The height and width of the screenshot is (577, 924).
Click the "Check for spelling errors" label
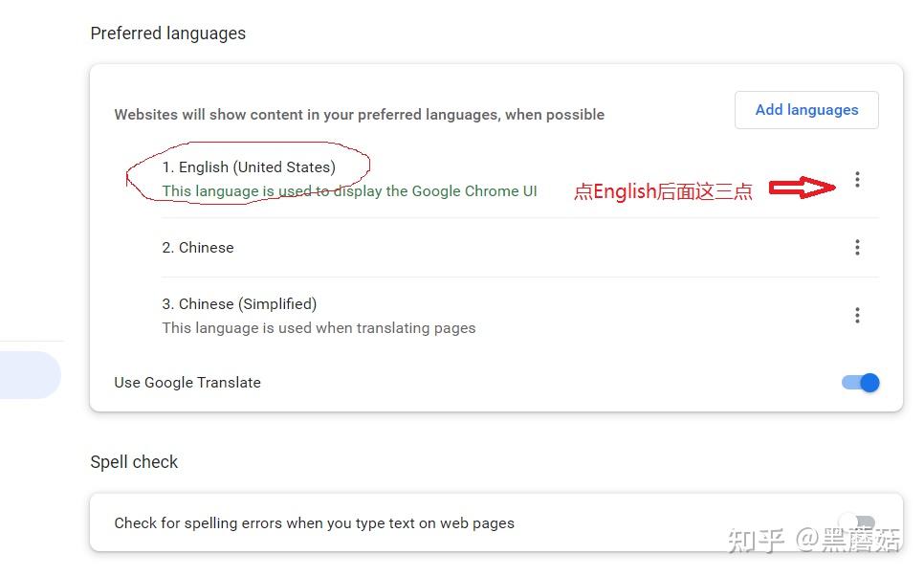click(x=314, y=523)
